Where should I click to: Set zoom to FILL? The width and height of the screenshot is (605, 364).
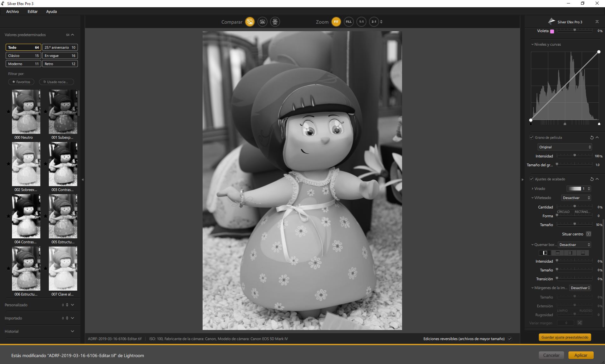point(349,22)
